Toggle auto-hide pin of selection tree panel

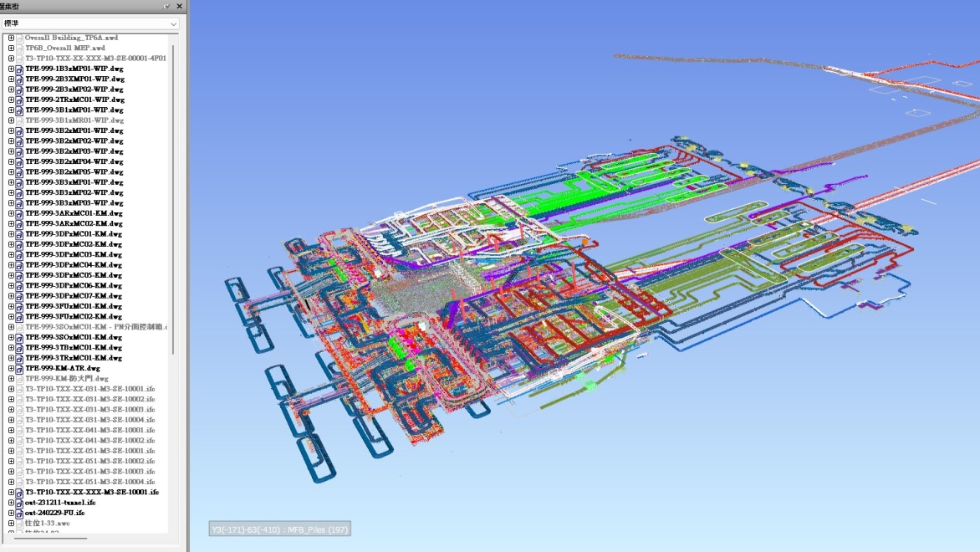point(167,6)
